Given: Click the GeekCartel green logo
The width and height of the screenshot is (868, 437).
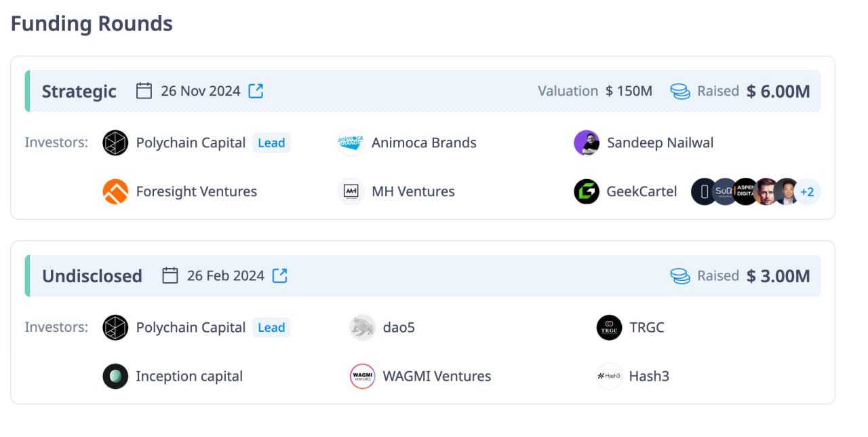Looking at the screenshot, I should click(x=587, y=192).
